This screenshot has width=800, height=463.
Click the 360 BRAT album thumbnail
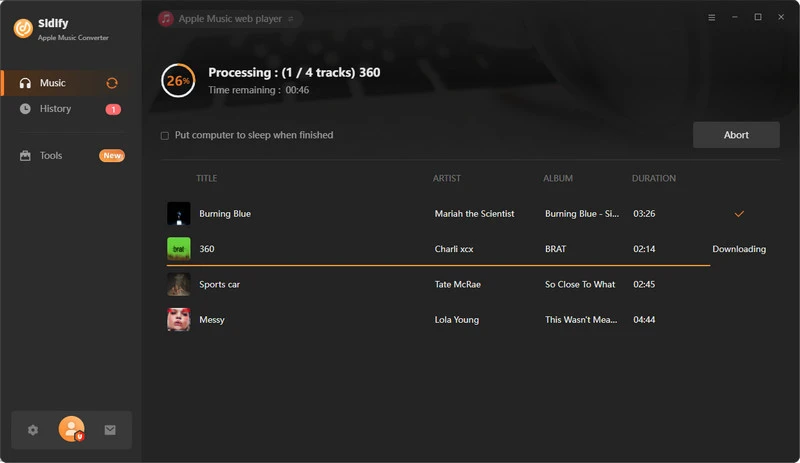[x=179, y=249]
